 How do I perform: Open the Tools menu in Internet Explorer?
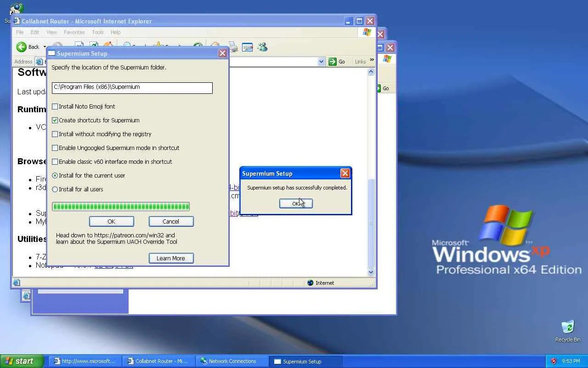pyautogui.click(x=97, y=32)
